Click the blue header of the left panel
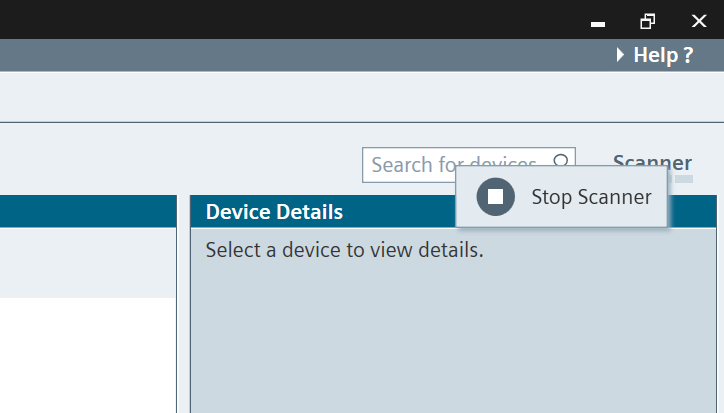724x413 pixels. [x=88, y=211]
